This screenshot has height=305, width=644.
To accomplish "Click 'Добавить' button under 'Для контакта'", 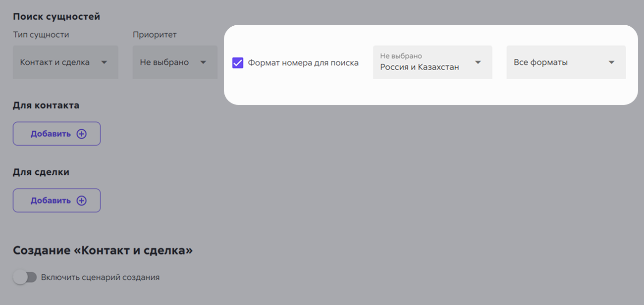I will [57, 134].
